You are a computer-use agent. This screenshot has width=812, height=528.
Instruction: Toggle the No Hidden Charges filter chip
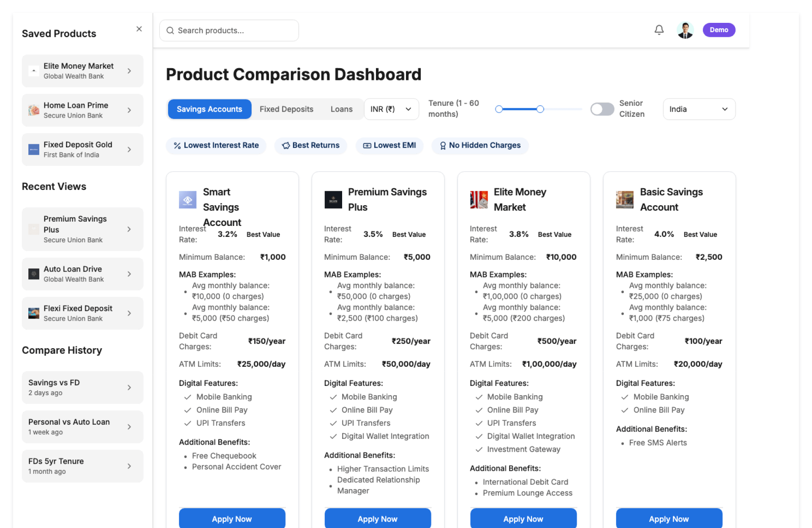480,146
